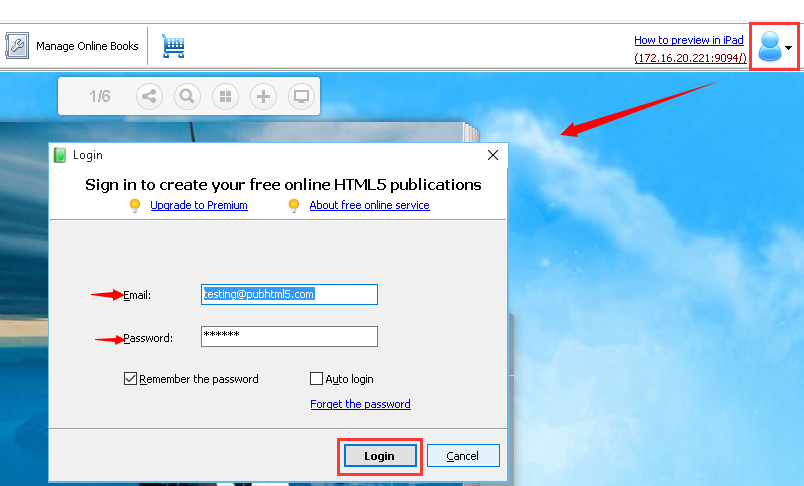Viewport: 804px width, 486px height.
Task: Open Upgrade to Premium link
Action: click(199, 205)
